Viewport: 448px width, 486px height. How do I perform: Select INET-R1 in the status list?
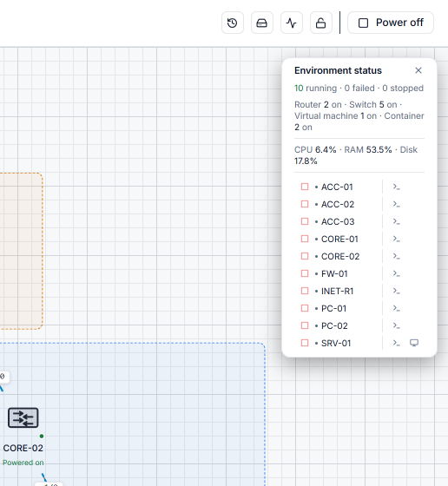[337, 291]
